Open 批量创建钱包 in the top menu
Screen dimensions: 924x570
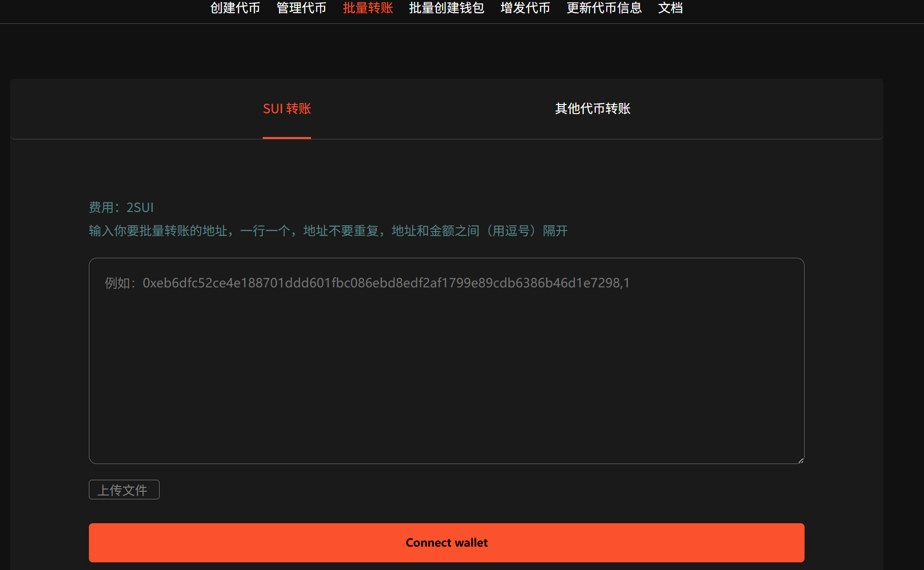click(447, 8)
